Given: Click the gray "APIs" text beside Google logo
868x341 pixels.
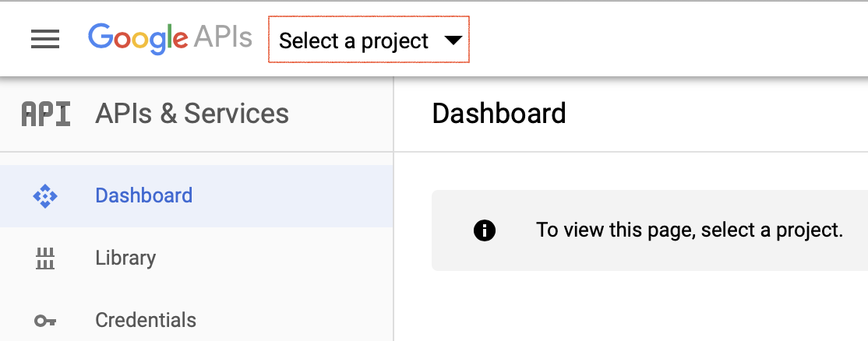Looking at the screenshot, I should (223, 37).
